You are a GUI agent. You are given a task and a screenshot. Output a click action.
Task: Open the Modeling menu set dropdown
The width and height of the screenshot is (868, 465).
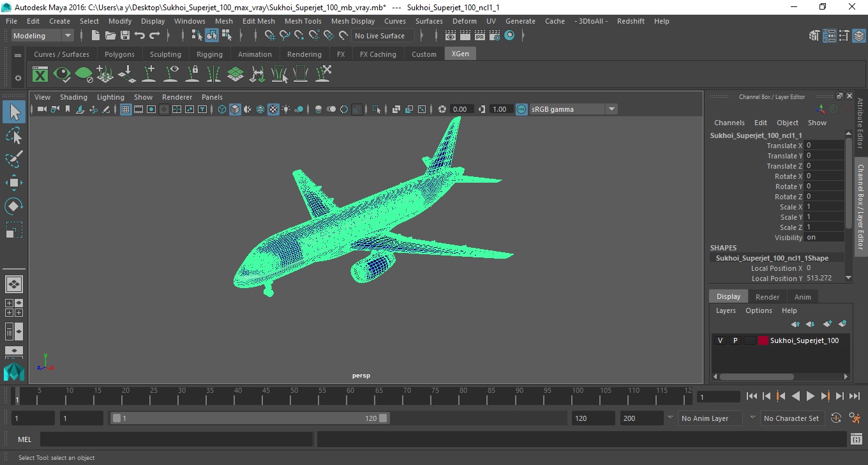pyautogui.click(x=43, y=36)
